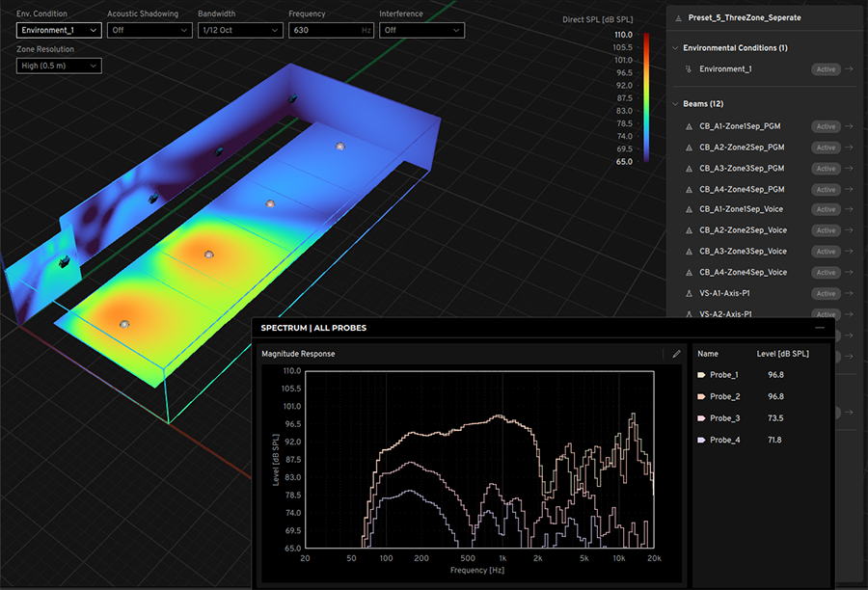Click the Probe_1 color swatch
Screen dimensions: 868x590
point(701,375)
